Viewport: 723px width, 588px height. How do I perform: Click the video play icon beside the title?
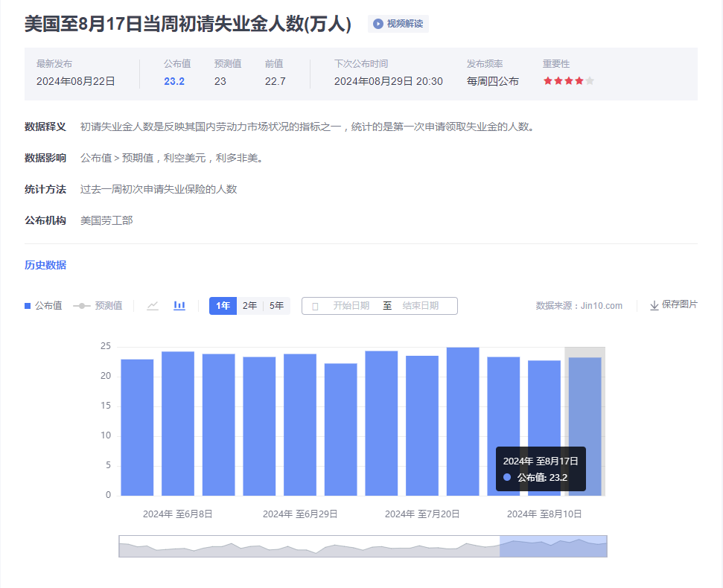point(378,24)
